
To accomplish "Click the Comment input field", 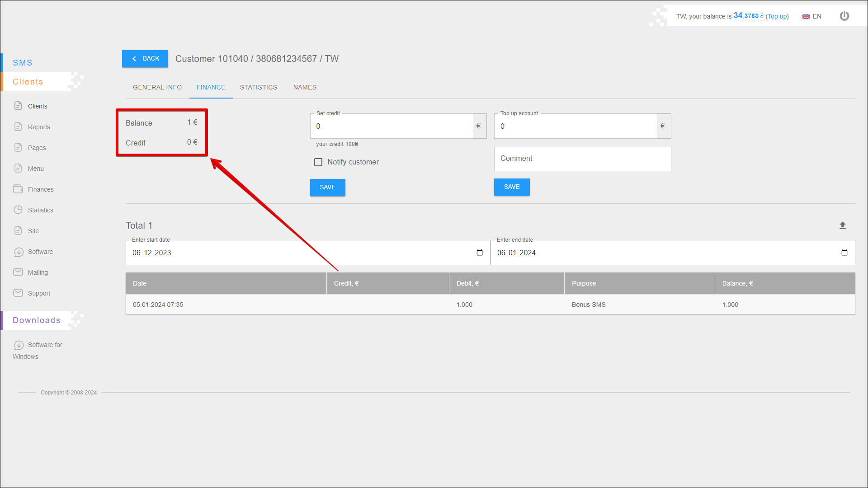I will tap(582, 159).
